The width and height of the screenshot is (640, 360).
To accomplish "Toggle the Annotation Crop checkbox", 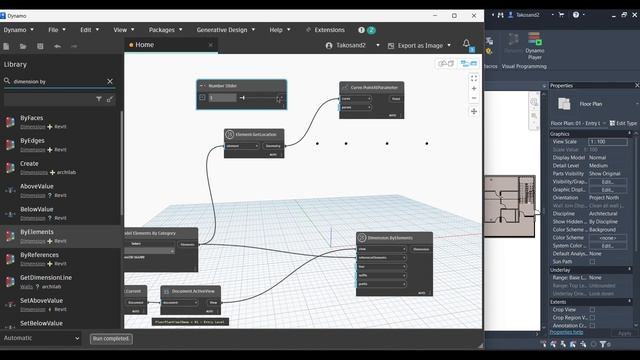I will point(592,326).
